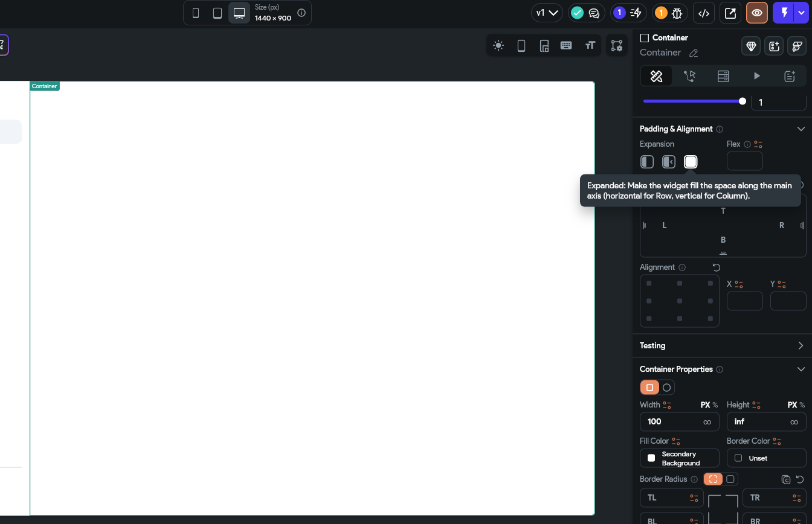Click the keyboard icon in canvas toolbar
812x524 pixels.
(566, 45)
